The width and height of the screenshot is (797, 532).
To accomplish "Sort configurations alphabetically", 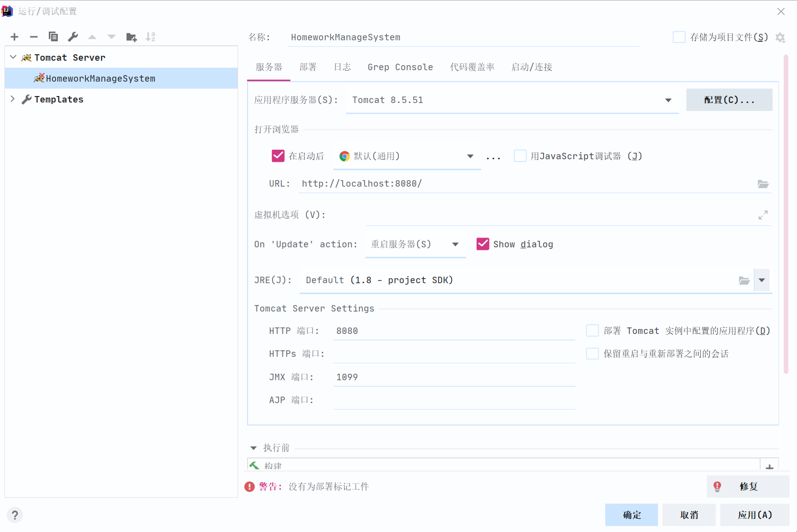I will [x=150, y=37].
